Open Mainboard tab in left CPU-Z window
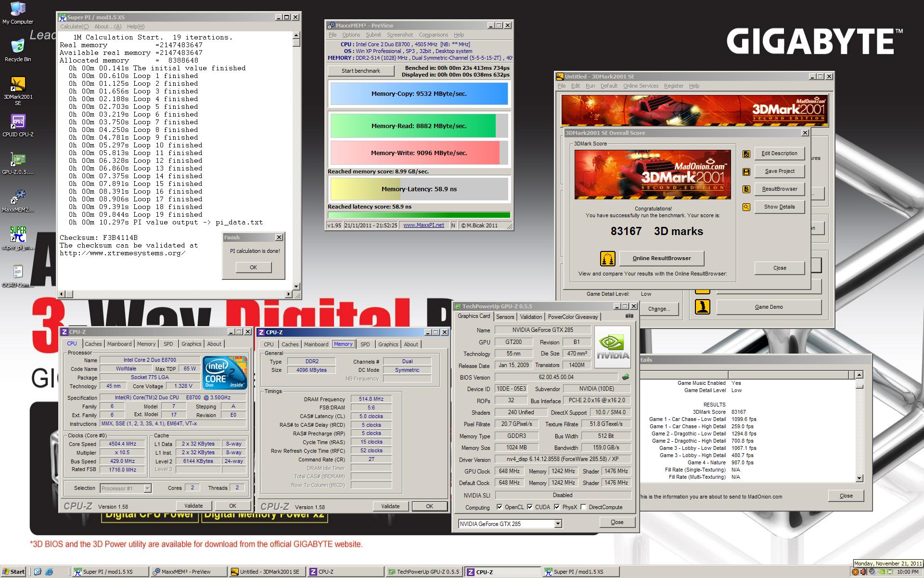The height and width of the screenshot is (578, 924). pyautogui.click(x=119, y=344)
